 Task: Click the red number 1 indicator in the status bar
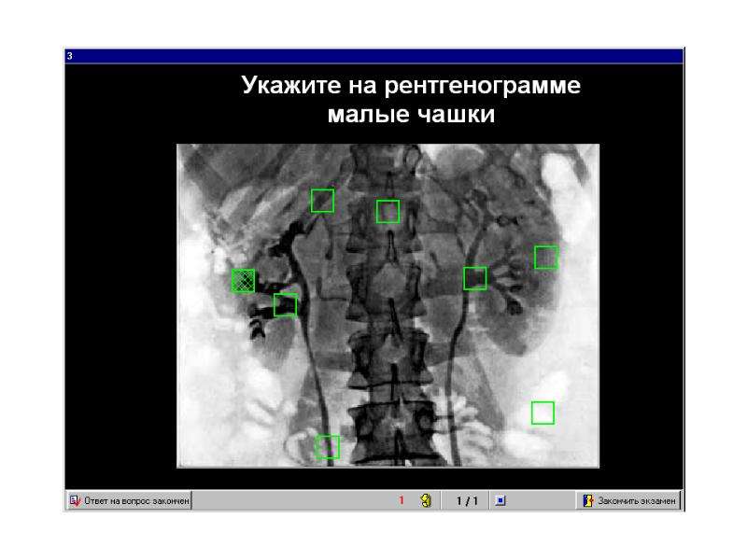(x=402, y=500)
